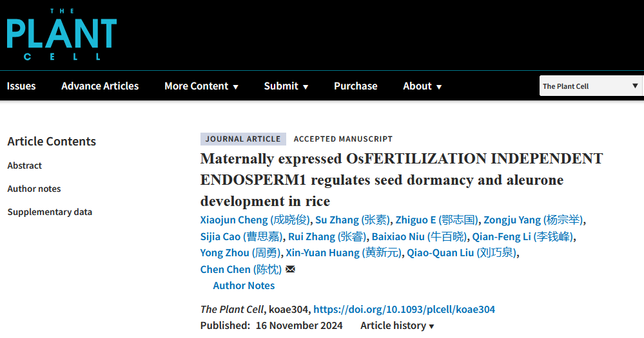644x338 pixels.
Task: Jump to Supplementary data section
Action: coord(50,212)
